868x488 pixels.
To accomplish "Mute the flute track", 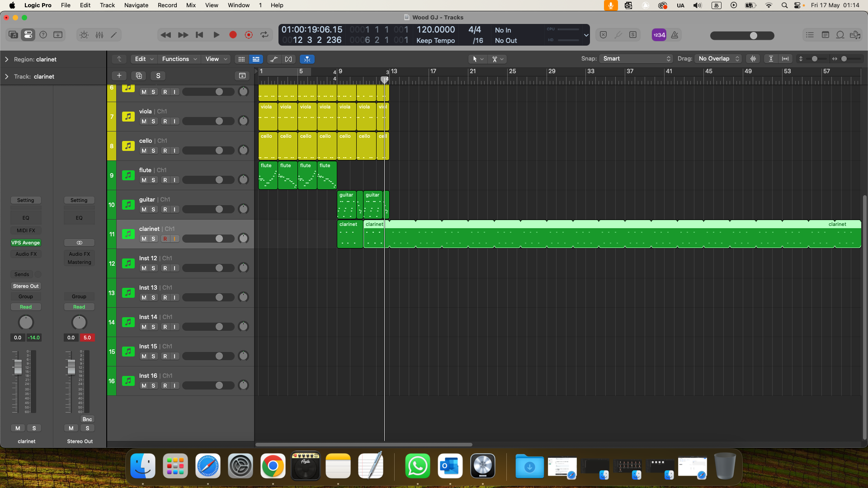I will point(144,180).
